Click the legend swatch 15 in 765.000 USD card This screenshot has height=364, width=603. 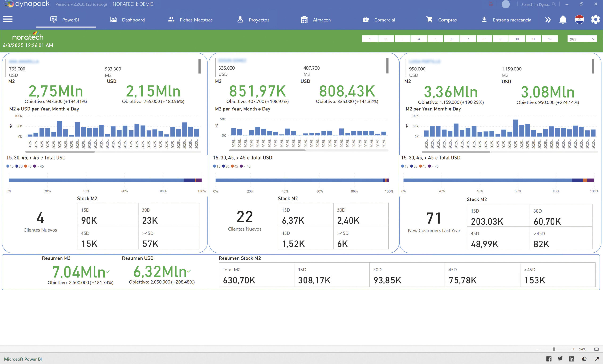(x=8, y=166)
